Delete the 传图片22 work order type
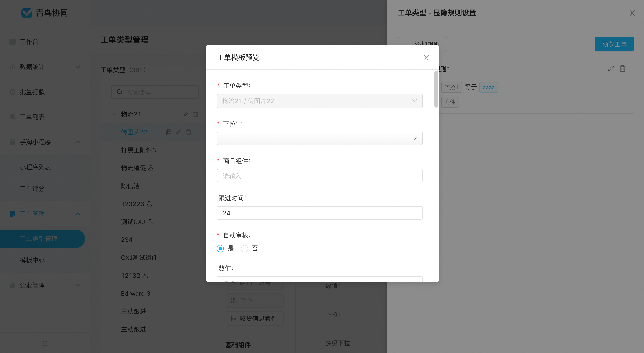 [189, 132]
